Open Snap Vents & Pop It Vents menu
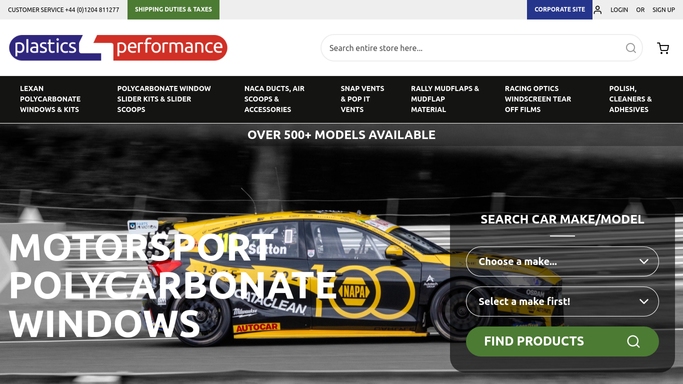Screen dimensions: 683x384 362,99
